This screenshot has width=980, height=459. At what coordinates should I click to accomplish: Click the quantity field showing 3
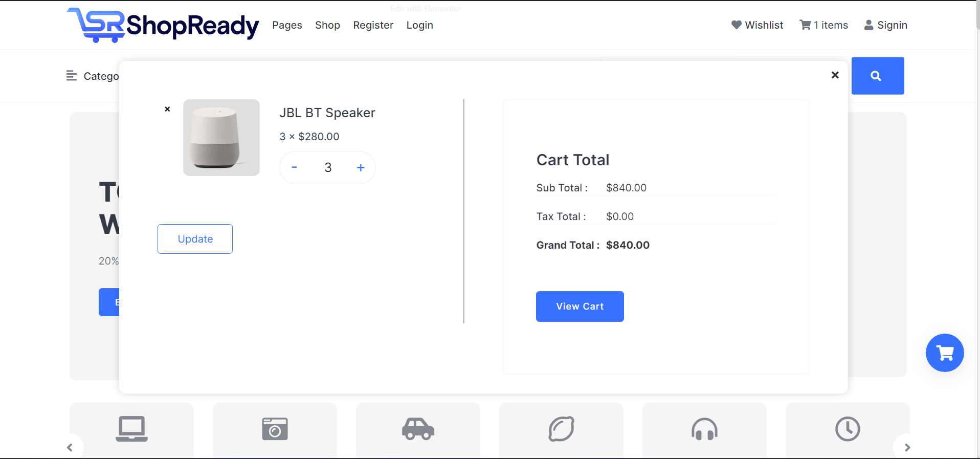point(328,167)
